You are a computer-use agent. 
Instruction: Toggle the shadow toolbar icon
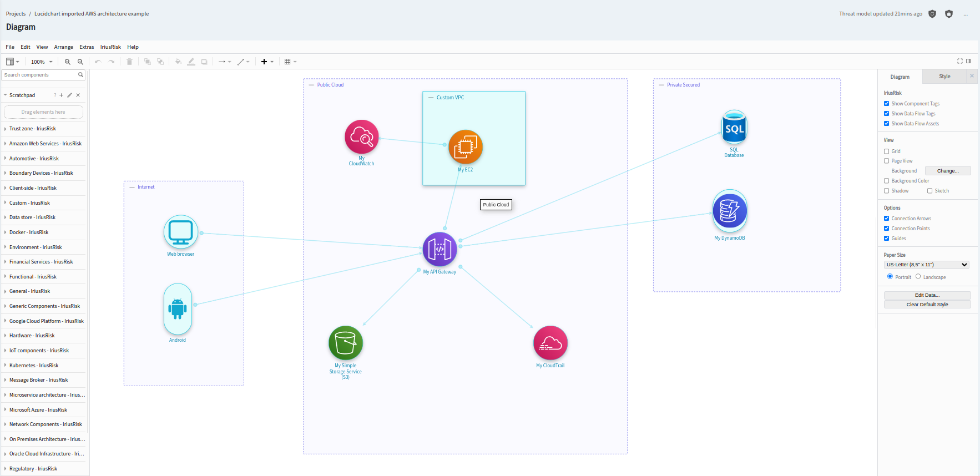[204, 62]
